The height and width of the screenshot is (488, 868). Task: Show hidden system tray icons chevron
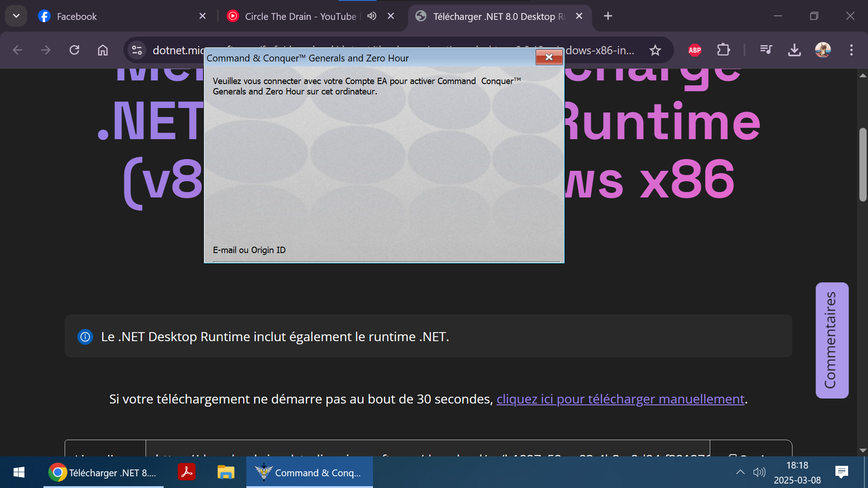pyautogui.click(x=740, y=472)
